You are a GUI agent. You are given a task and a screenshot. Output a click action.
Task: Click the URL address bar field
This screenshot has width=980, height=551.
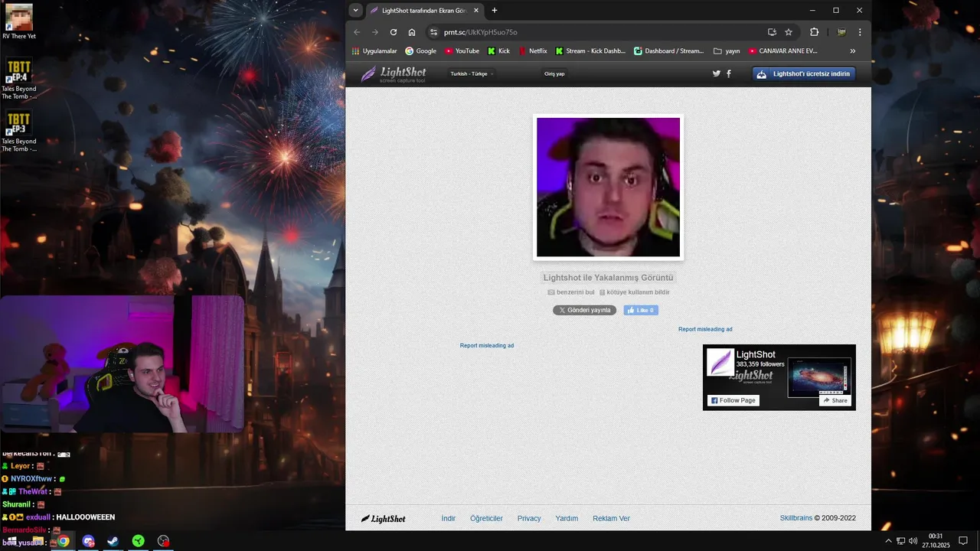point(597,32)
